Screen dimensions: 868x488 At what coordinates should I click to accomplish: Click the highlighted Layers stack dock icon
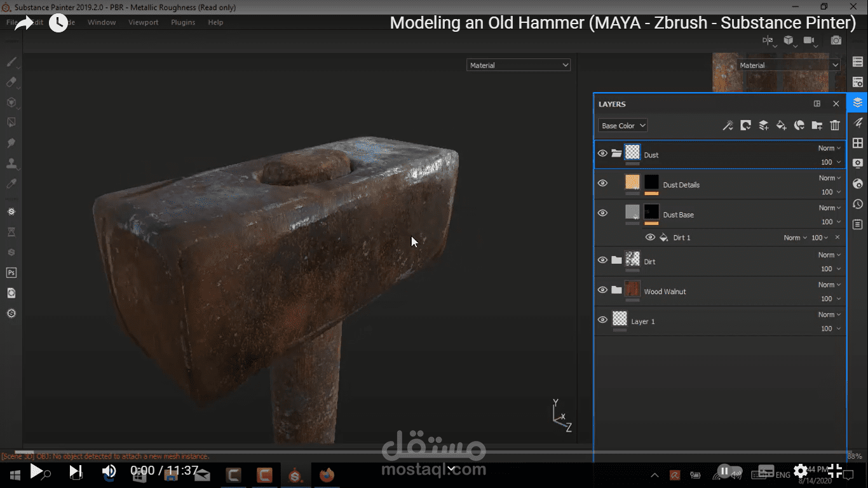point(858,102)
